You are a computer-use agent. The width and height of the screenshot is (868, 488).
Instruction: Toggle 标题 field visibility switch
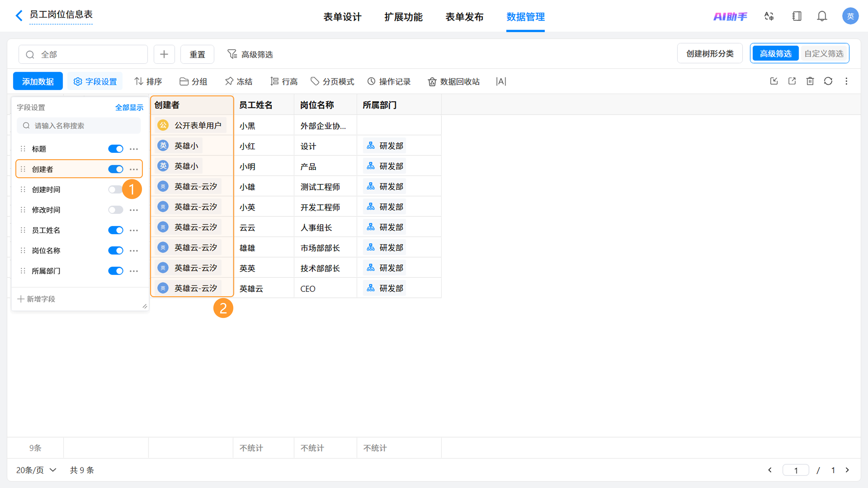pyautogui.click(x=116, y=149)
